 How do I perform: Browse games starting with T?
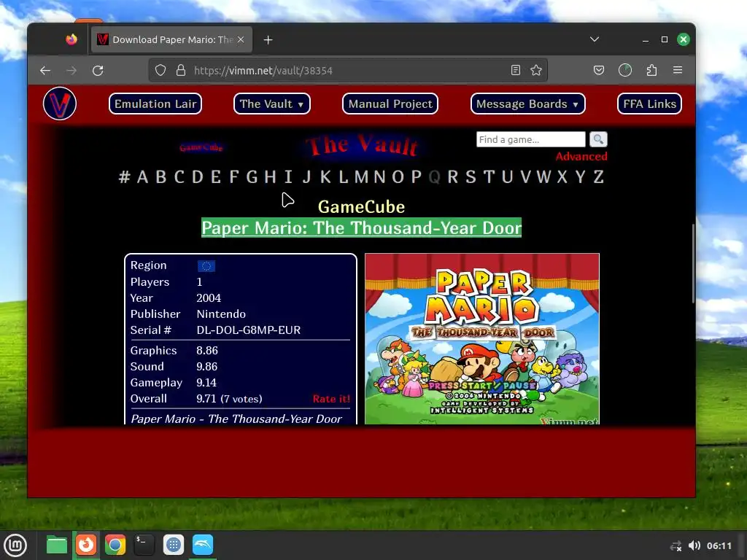click(x=489, y=177)
